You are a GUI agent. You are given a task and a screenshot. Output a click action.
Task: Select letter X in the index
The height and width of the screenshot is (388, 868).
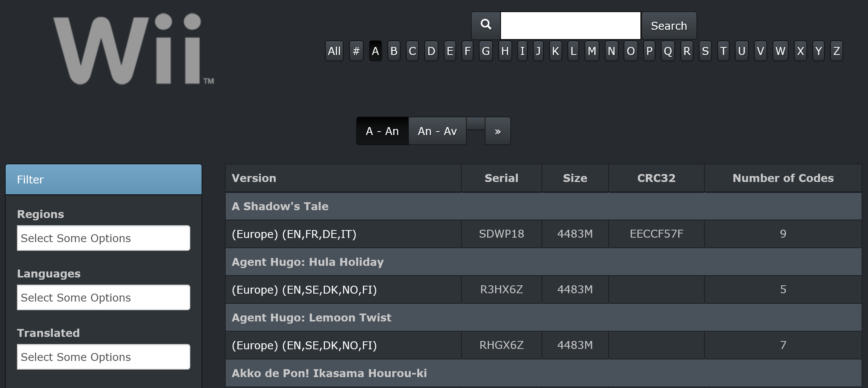pyautogui.click(x=800, y=51)
